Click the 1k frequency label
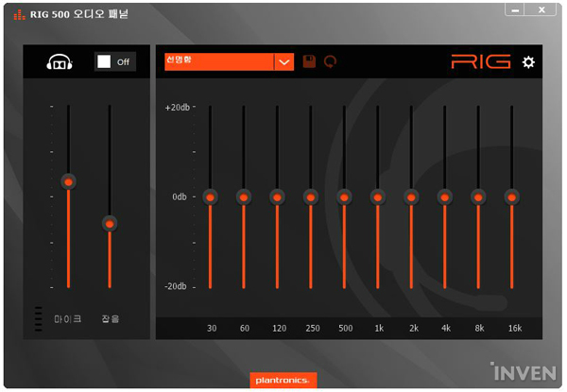 [379, 328]
